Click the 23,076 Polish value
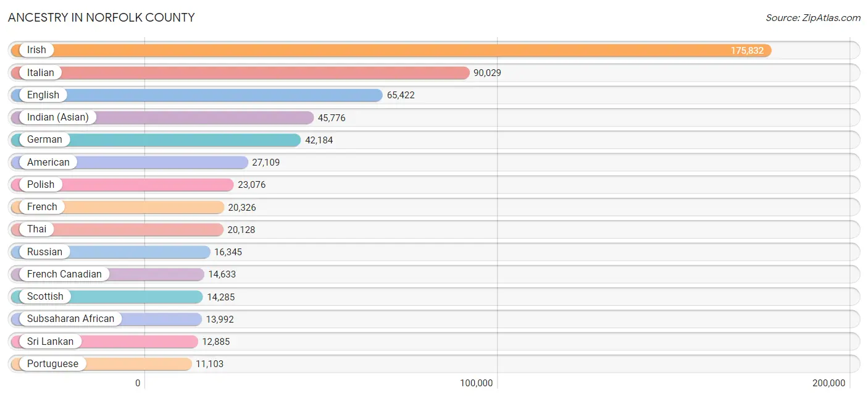Viewport: 868px width, 398px height. coord(251,185)
